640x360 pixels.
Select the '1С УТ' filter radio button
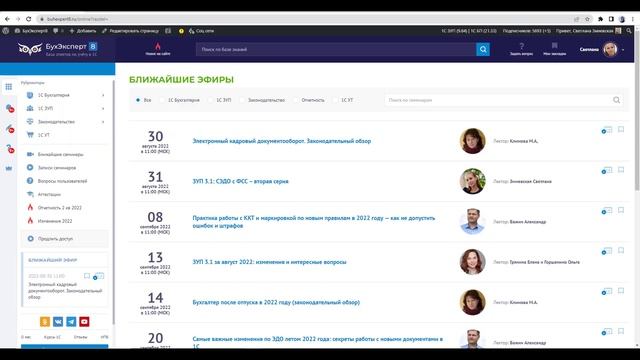336,100
